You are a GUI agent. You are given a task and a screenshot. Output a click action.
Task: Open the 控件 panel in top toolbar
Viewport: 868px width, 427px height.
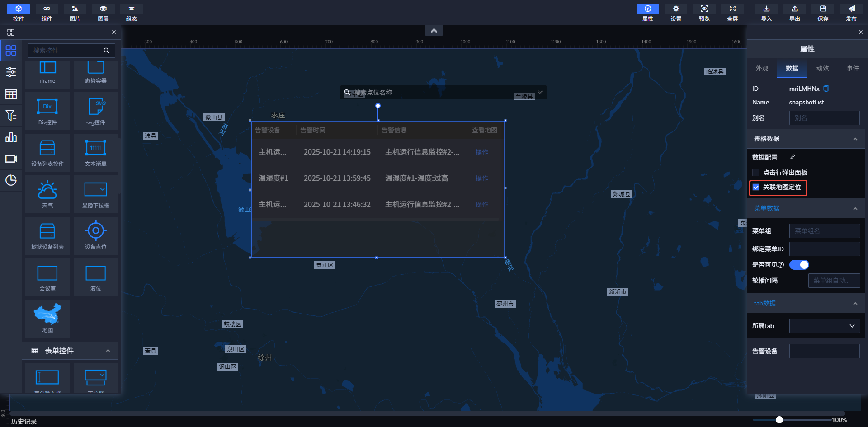(x=19, y=13)
